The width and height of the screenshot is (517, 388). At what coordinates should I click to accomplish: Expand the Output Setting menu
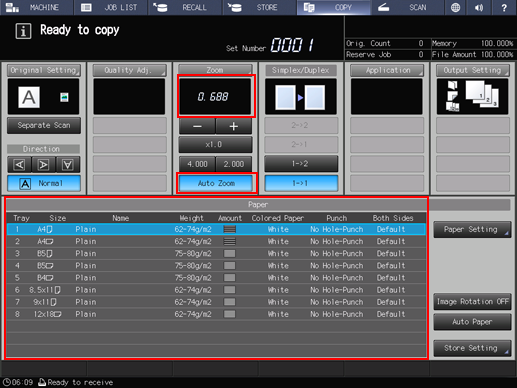pos(473,70)
